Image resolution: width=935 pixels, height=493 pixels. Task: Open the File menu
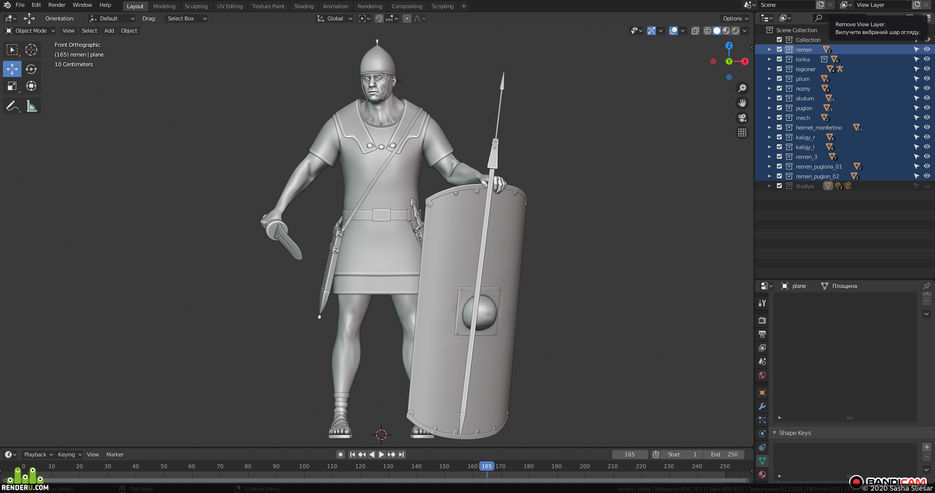pos(20,5)
